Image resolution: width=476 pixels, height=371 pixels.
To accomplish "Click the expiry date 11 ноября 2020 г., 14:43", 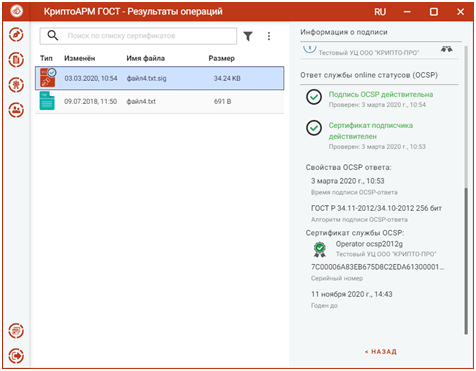I will point(352,294).
